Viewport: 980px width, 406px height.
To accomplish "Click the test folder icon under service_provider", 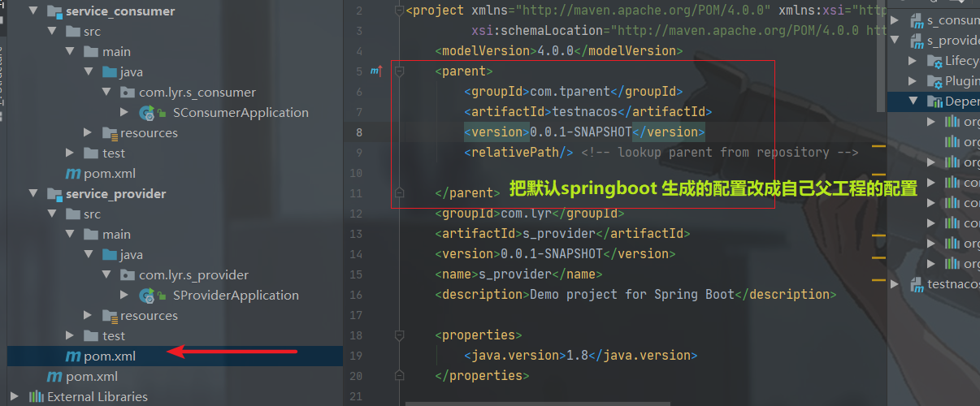I will tap(92, 336).
